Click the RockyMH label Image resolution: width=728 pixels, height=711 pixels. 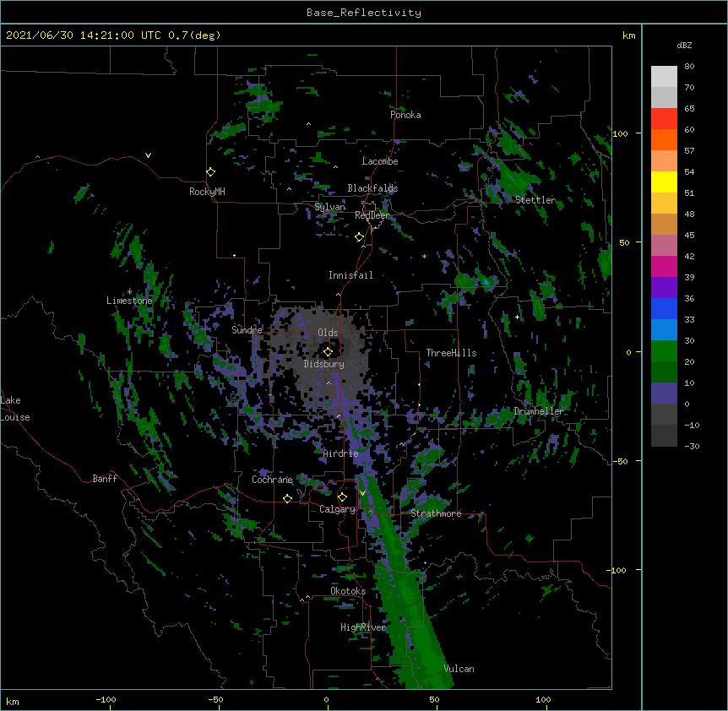pyautogui.click(x=207, y=192)
